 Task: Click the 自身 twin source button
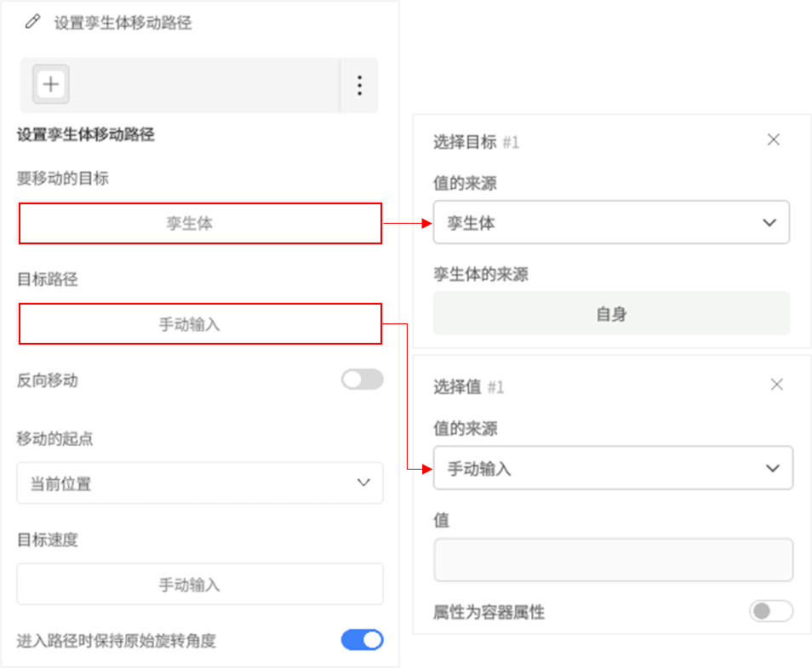coord(612,313)
